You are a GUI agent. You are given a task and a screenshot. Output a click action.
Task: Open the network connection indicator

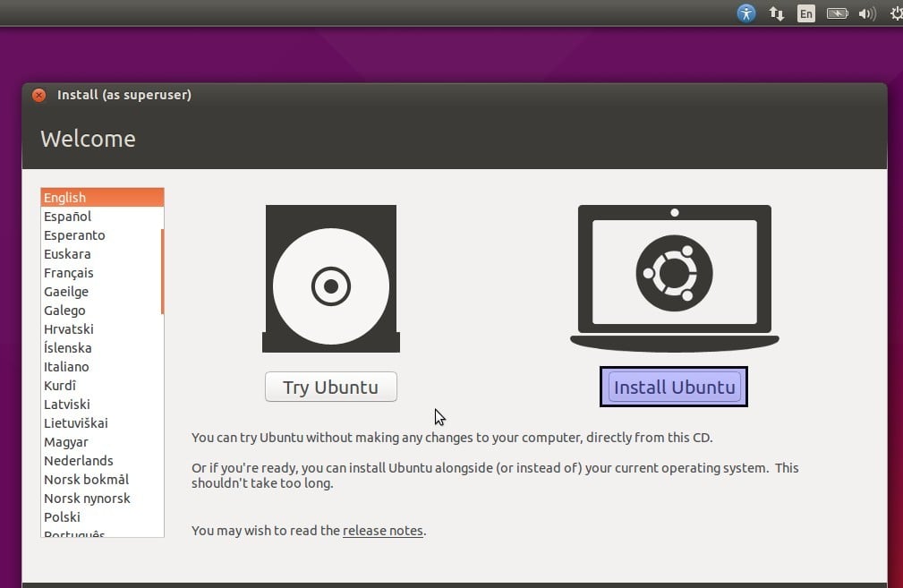tap(776, 13)
